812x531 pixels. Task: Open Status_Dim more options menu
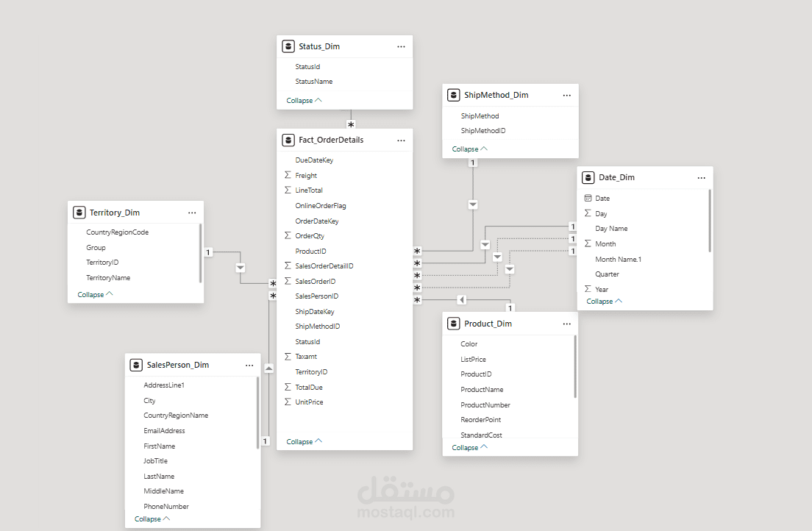click(x=401, y=46)
